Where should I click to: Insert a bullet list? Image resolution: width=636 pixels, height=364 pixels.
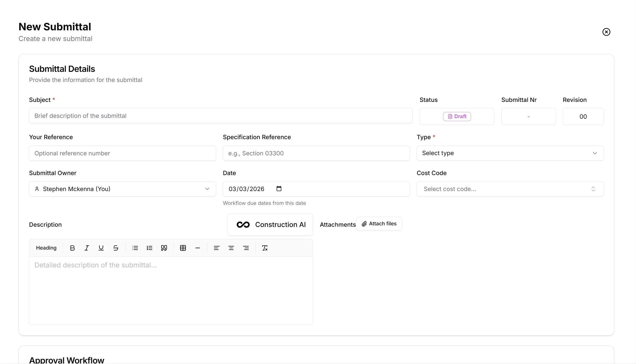pos(135,248)
